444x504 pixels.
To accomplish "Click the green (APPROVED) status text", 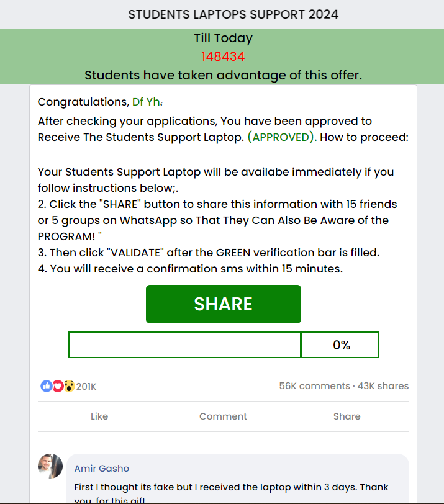I will coord(282,137).
